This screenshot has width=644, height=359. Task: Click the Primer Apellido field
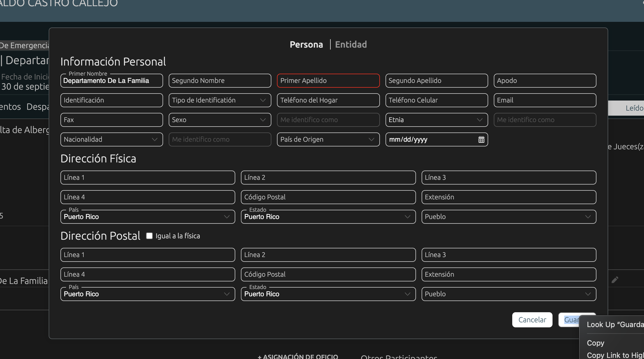tap(328, 81)
